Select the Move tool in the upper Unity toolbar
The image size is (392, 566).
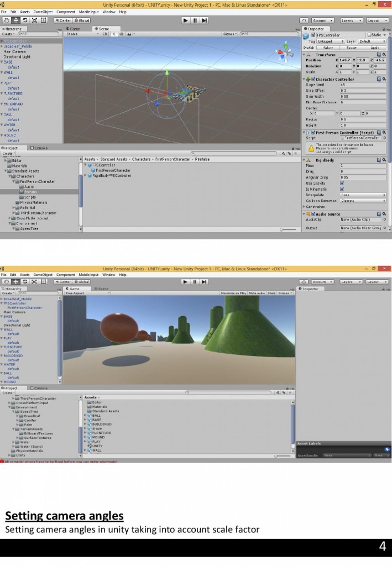pyautogui.click(x=16, y=20)
